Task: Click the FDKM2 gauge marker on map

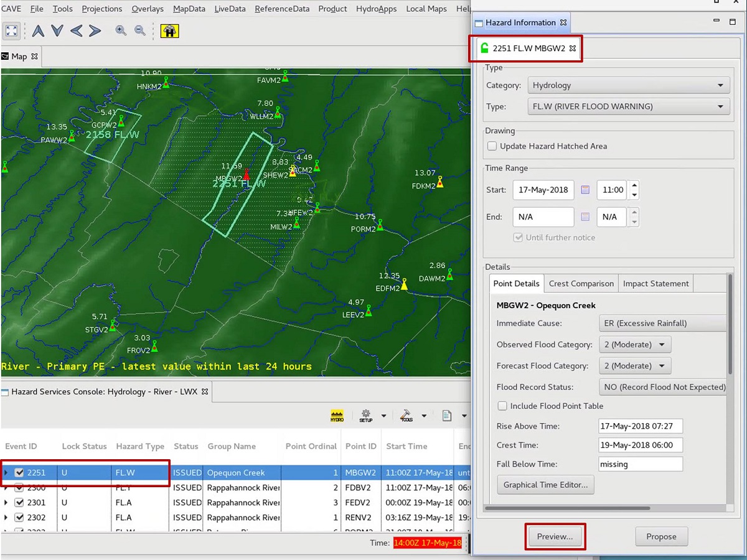Action: 440,182
